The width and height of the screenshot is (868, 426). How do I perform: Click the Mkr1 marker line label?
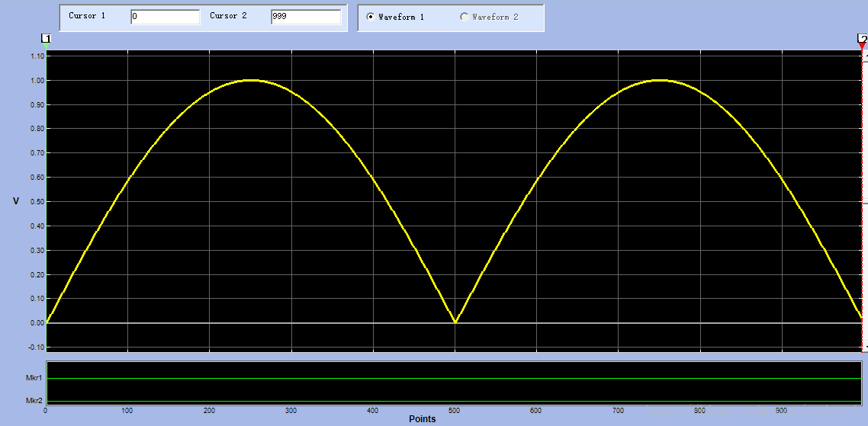point(34,379)
